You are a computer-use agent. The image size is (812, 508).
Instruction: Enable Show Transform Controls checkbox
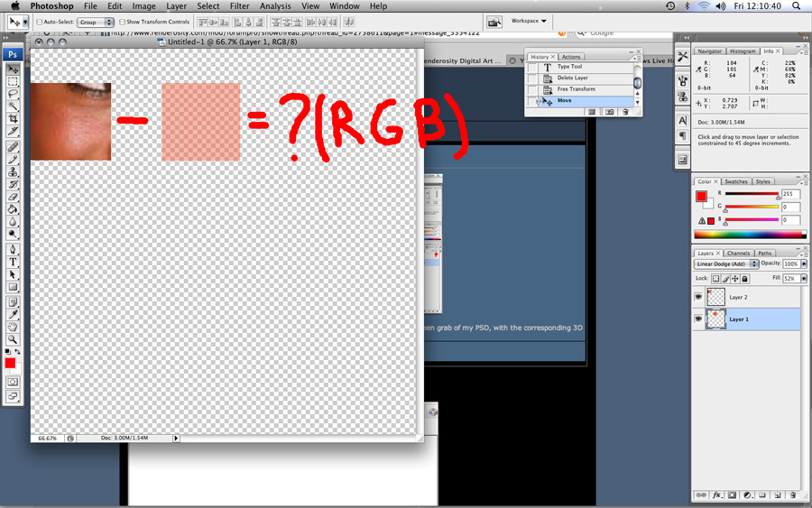(122, 22)
